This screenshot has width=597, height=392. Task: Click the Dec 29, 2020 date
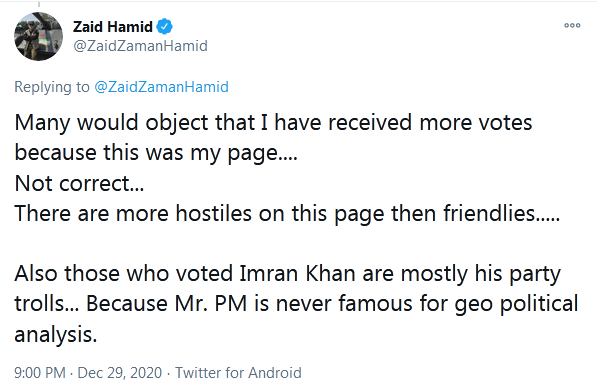pos(120,373)
